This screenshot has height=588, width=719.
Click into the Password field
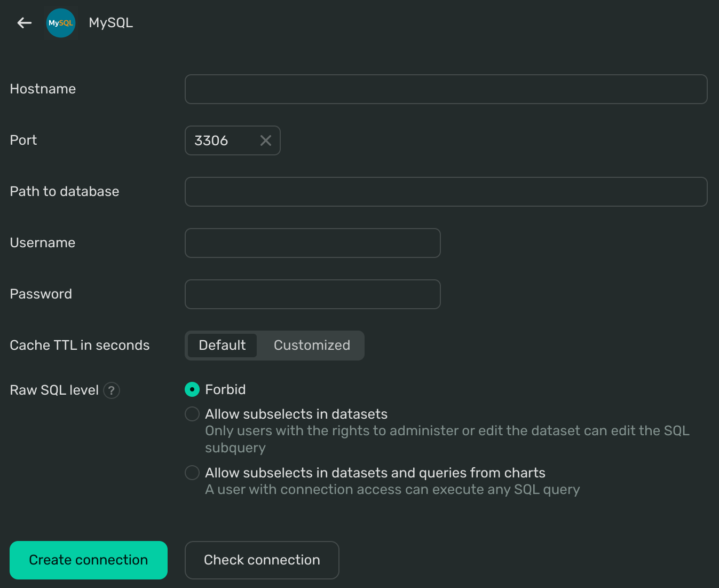point(313,294)
